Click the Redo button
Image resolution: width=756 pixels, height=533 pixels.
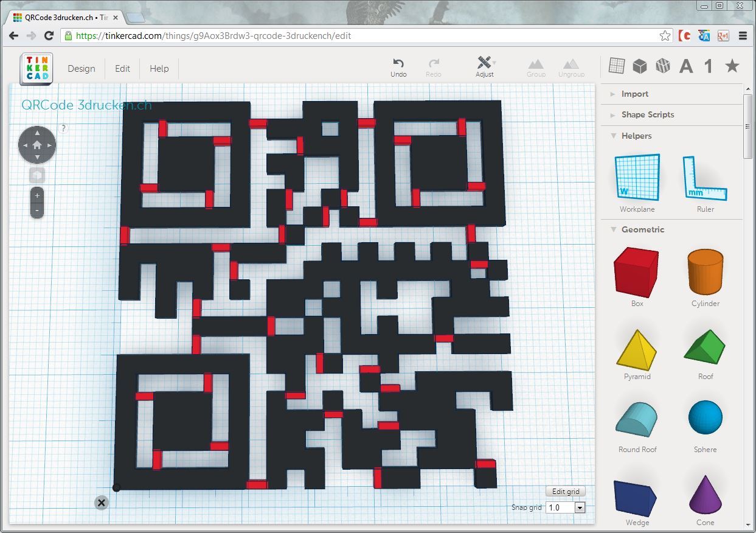tap(434, 68)
